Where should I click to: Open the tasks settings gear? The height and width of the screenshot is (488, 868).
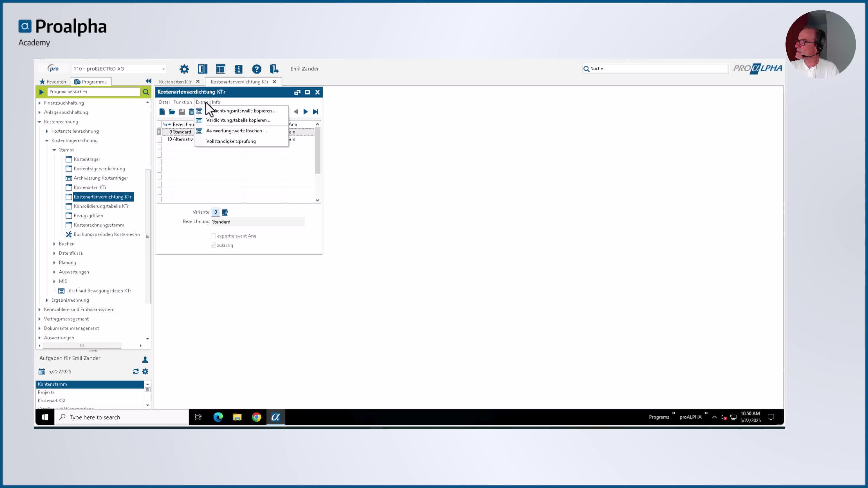tap(145, 371)
